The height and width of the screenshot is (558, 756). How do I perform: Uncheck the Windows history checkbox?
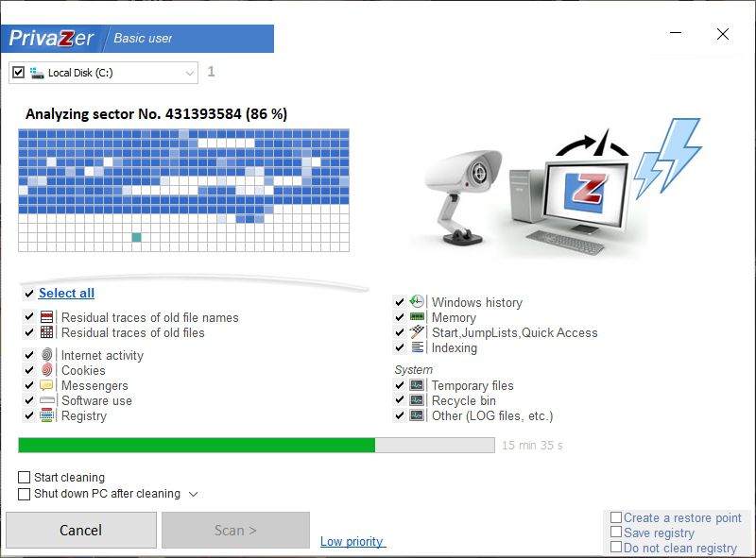pos(399,302)
